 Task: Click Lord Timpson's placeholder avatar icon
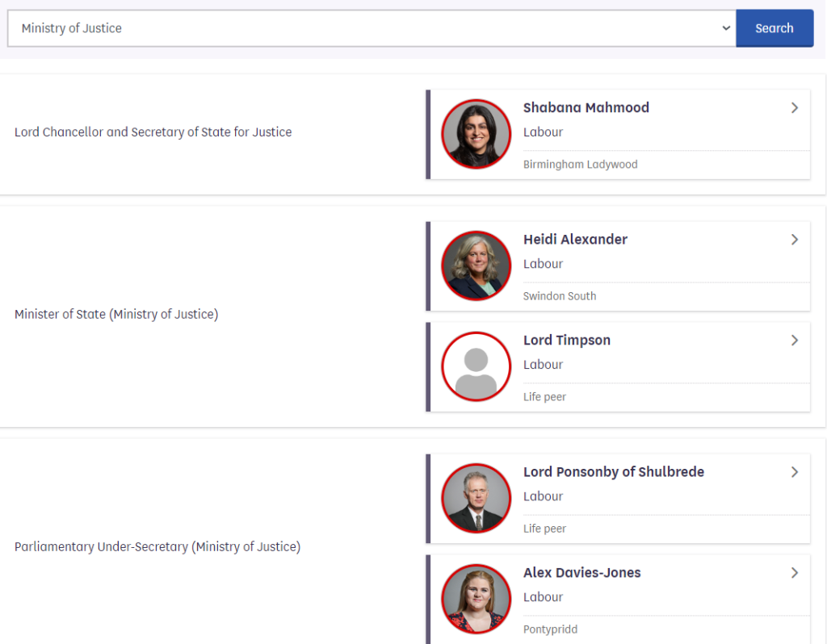pyautogui.click(x=476, y=366)
